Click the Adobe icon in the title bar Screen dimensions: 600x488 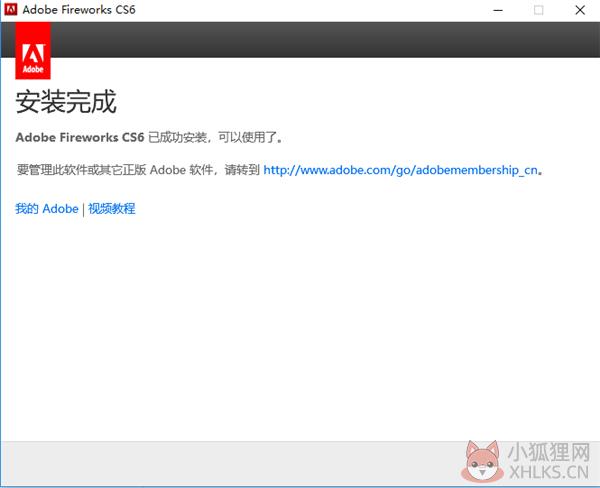coord(11,9)
